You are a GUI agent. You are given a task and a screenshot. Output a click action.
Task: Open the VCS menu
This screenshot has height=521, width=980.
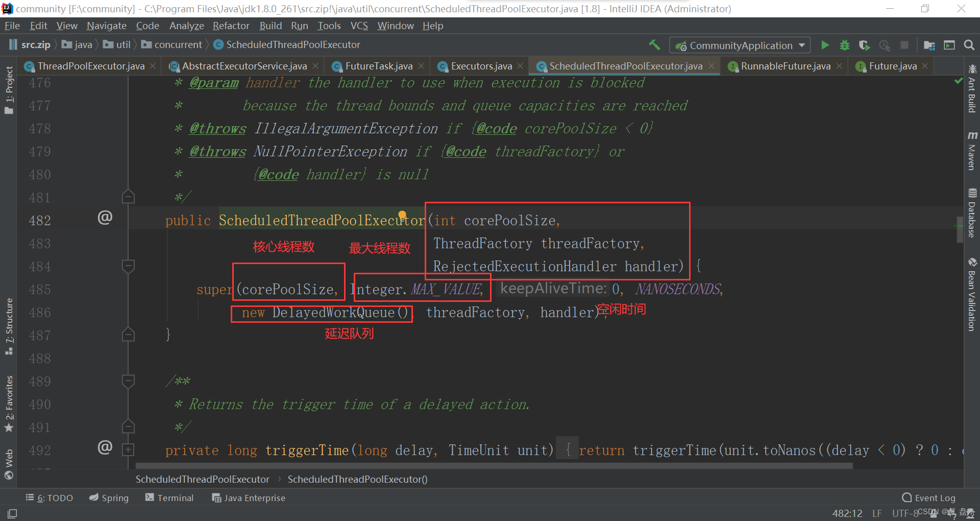click(359, 26)
